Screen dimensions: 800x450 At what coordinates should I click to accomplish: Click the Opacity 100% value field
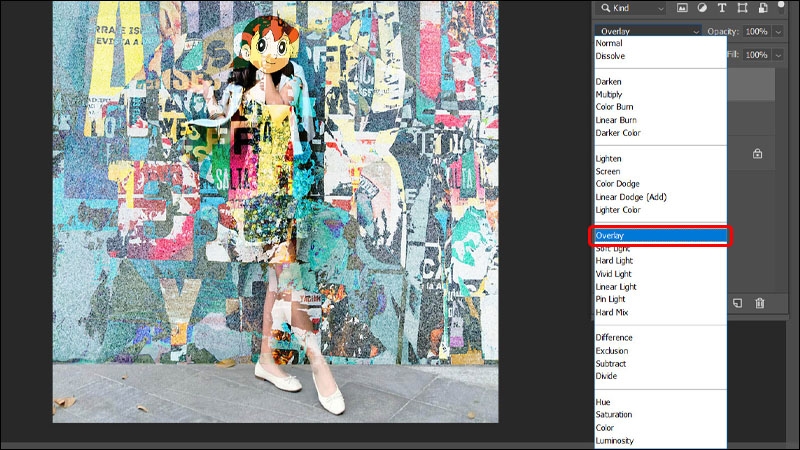[x=757, y=32]
